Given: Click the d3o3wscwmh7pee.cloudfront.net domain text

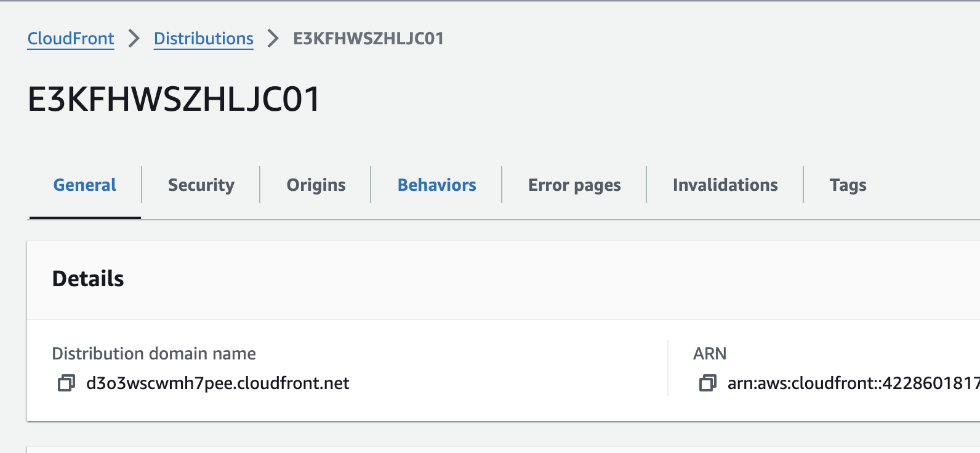Looking at the screenshot, I should pos(218,383).
